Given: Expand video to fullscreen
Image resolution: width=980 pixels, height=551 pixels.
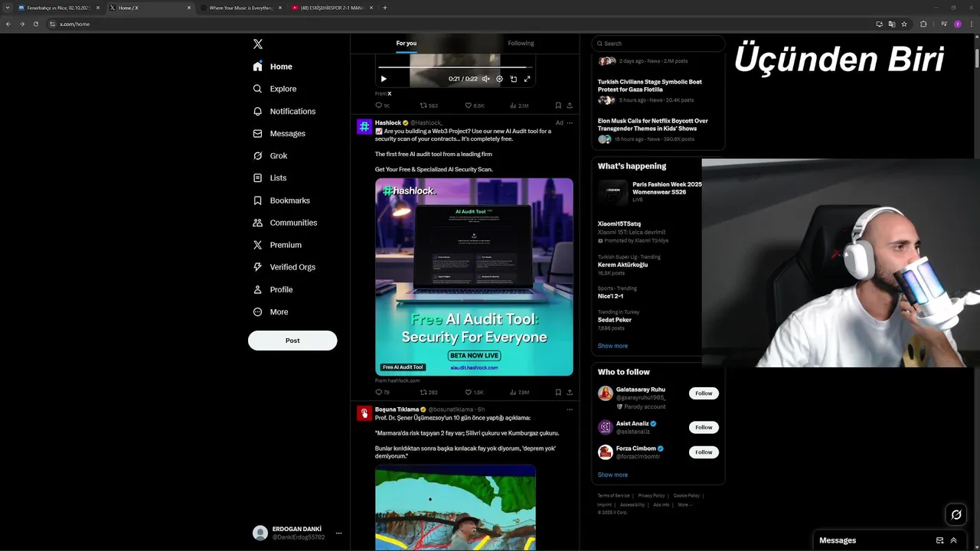Looking at the screenshot, I should [527, 79].
